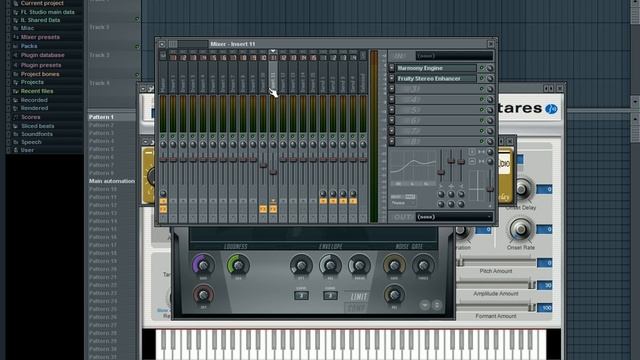
Task: Click the round down-arrow button in limiter corner
Action: pos(424,305)
